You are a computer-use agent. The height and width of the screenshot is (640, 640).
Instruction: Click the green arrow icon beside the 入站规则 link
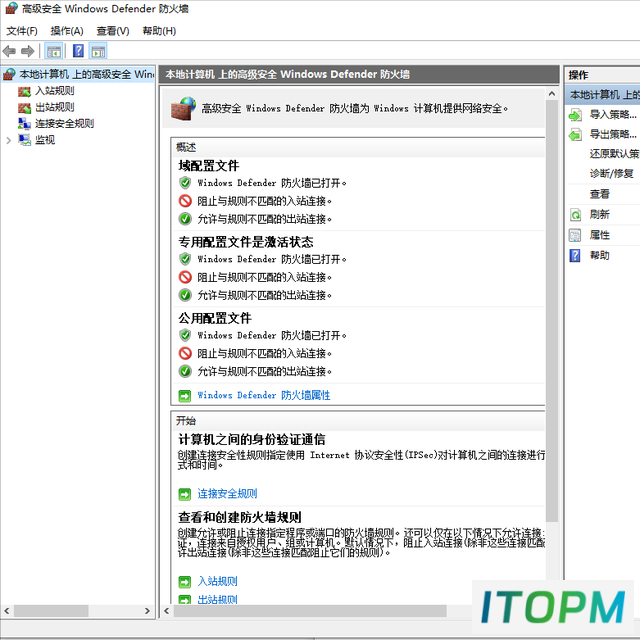point(185,582)
